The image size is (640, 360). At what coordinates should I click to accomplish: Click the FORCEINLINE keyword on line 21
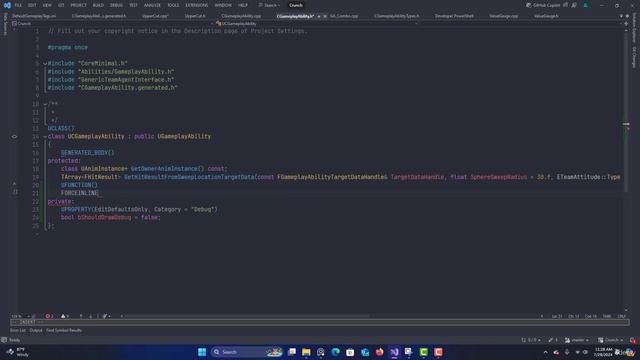click(80, 193)
